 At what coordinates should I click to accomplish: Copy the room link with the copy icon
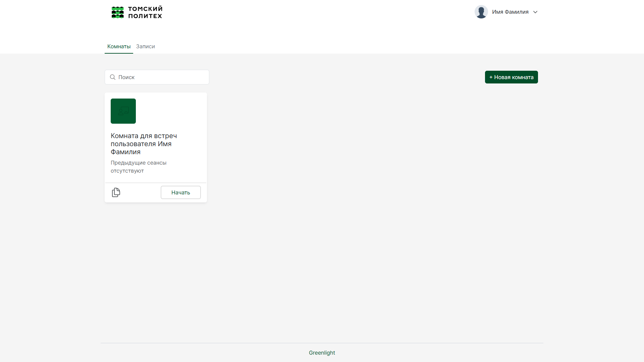pos(116,192)
